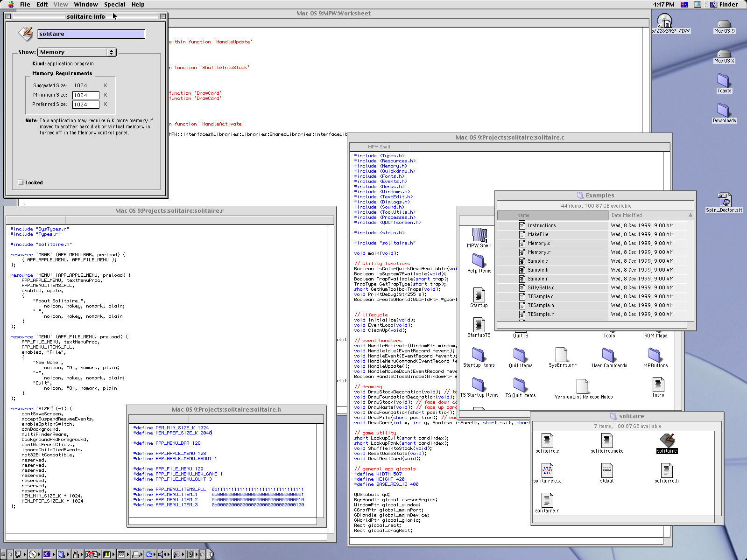Sort Examples window by Name column
This screenshot has height=560, width=747.
tap(553, 215)
